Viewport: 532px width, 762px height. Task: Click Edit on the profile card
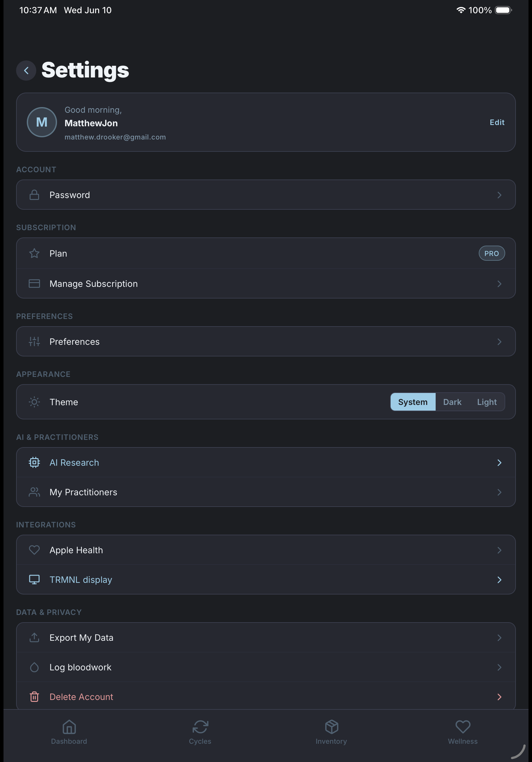[497, 122]
